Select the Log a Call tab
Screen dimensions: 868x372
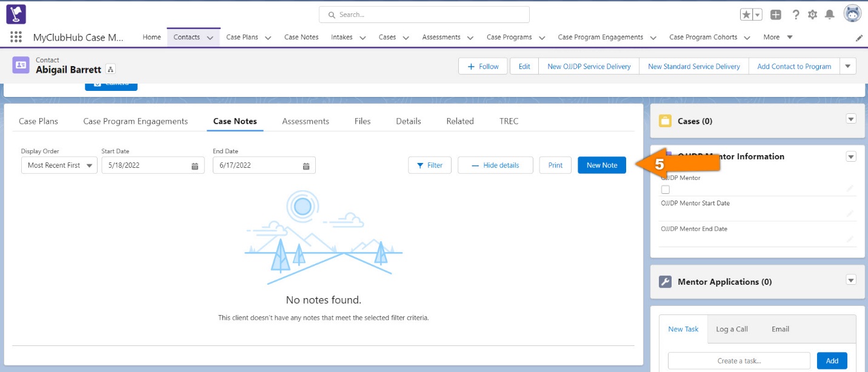tap(732, 329)
